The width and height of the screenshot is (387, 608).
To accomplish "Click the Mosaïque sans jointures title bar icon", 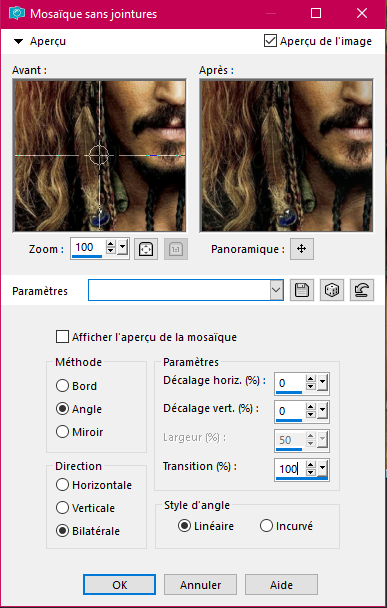I will point(17,14).
